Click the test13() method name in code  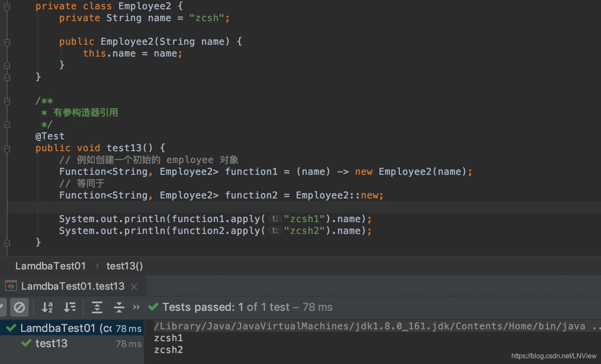point(129,148)
